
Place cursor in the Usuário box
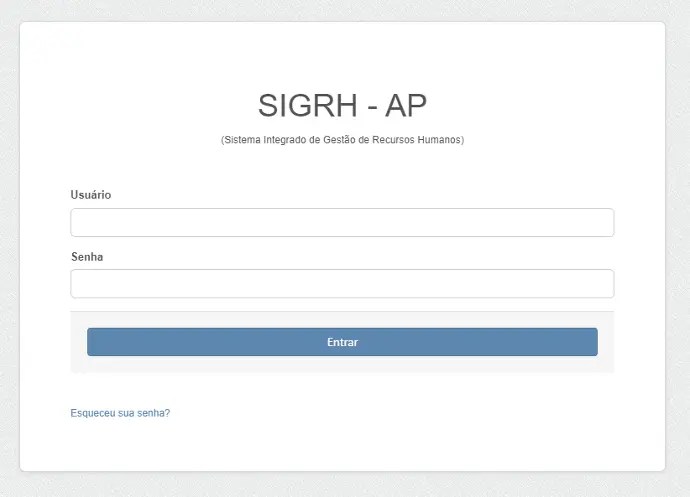click(x=342, y=222)
